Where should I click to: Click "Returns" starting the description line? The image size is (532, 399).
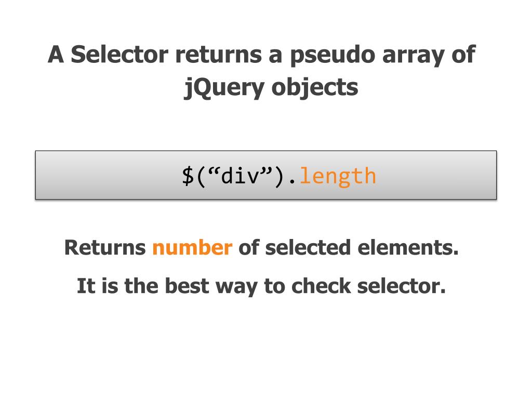tap(105, 248)
